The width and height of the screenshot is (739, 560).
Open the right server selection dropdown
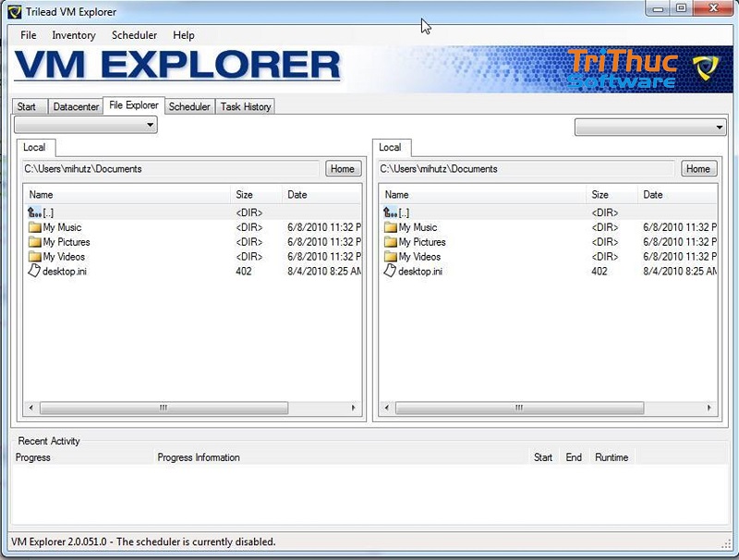(650, 128)
